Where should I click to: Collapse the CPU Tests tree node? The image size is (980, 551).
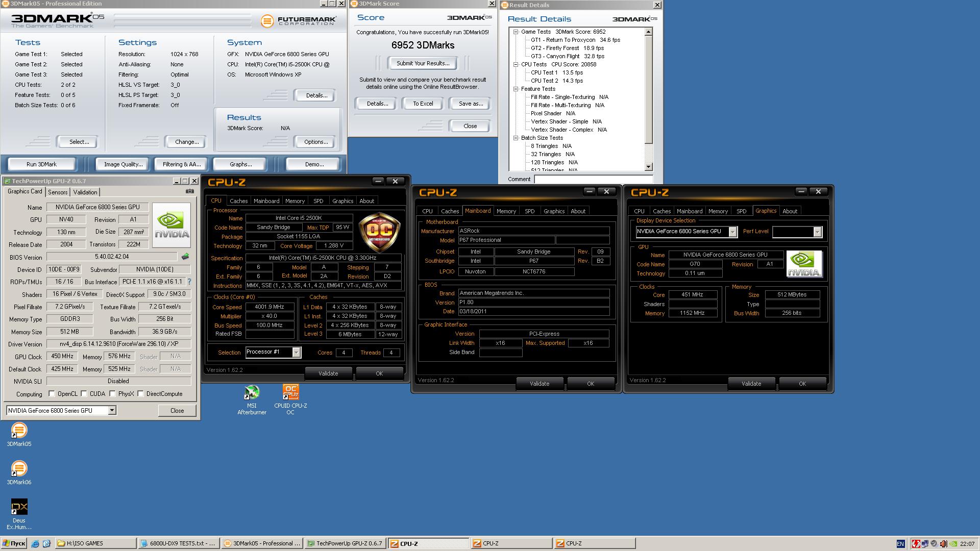pos(516,64)
